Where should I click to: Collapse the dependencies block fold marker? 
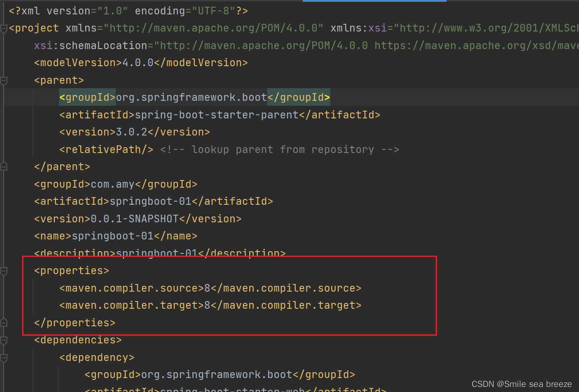pyautogui.click(x=4, y=340)
